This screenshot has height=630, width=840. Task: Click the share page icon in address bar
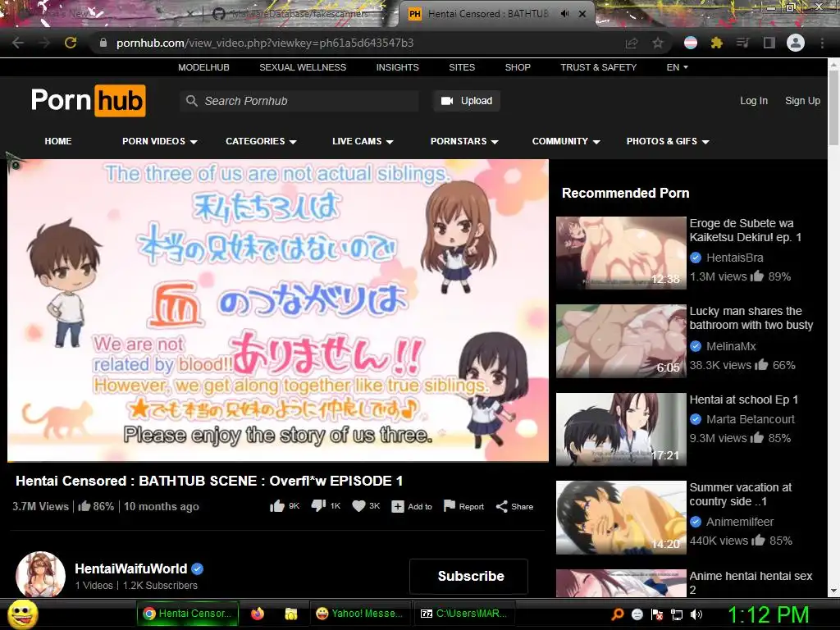(632, 43)
